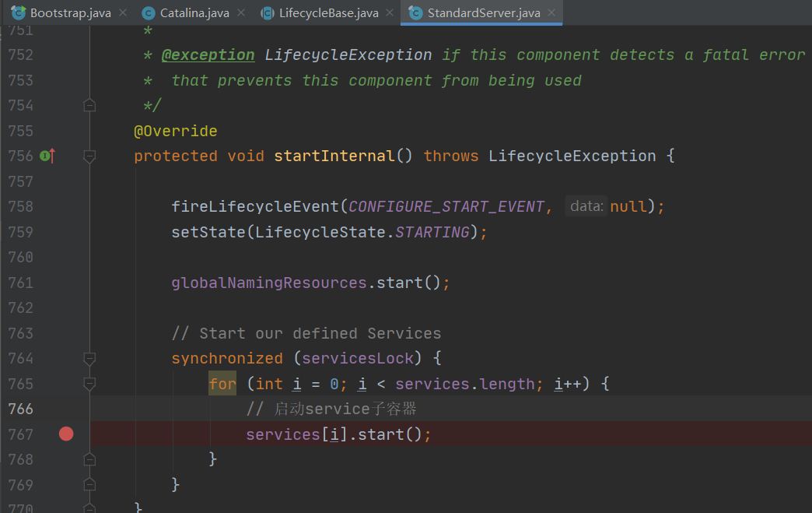Click the overrides-method gutter icon on line 756
The image size is (812, 513).
pyautogui.click(x=47, y=156)
